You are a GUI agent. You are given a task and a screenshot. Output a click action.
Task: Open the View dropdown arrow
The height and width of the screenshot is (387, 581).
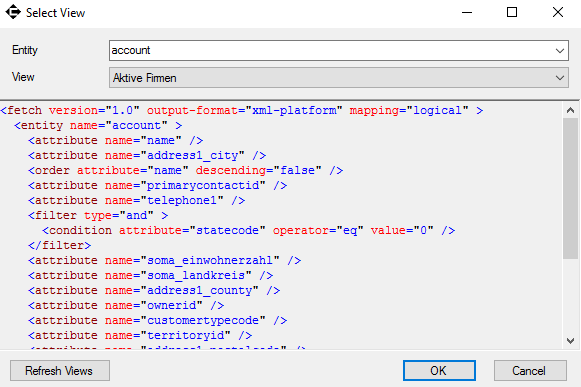point(560,78)
